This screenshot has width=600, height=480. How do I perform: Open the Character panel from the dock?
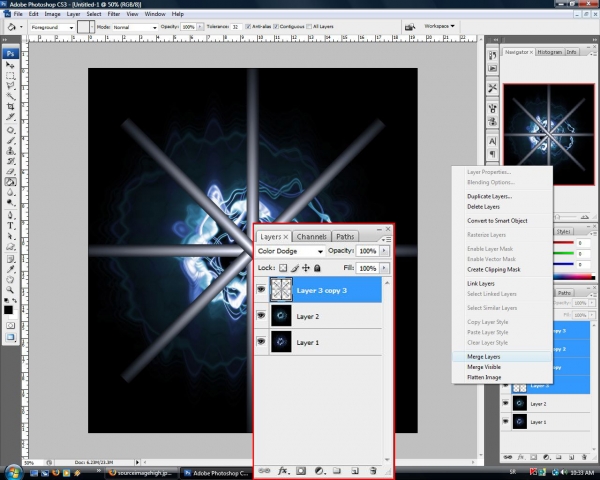coord(492,141)
